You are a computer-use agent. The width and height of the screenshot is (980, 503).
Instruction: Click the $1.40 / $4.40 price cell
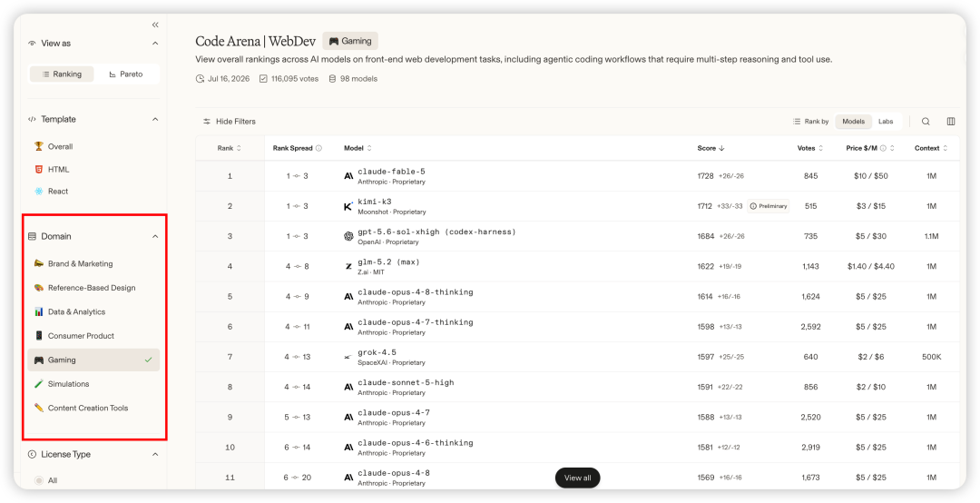pos(870,267)
